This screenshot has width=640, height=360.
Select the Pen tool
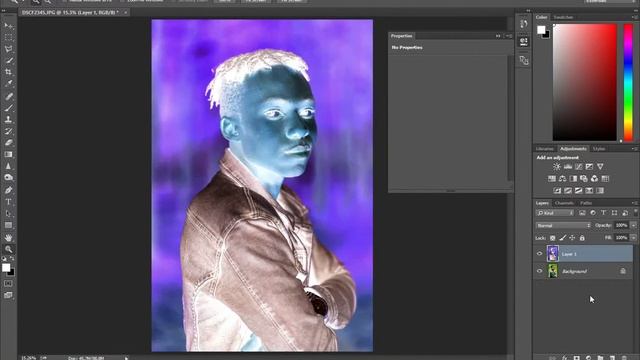tap(9, 190)
